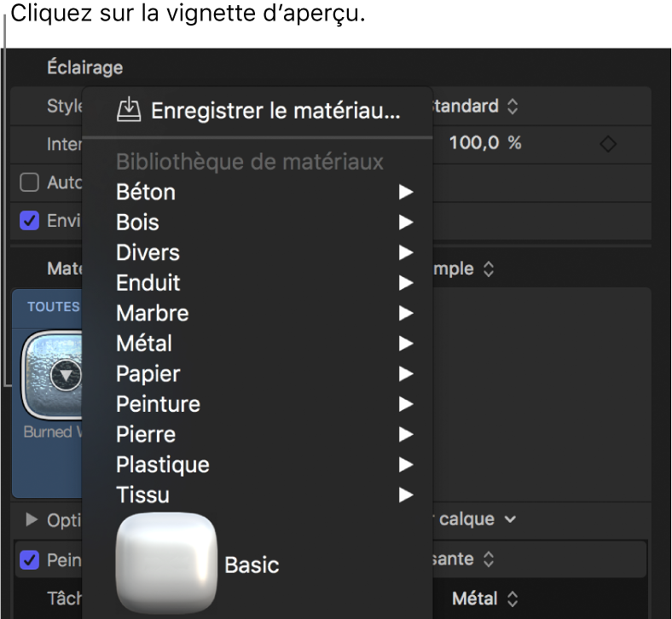Open the Métal type dropdown

click(485, 599)
